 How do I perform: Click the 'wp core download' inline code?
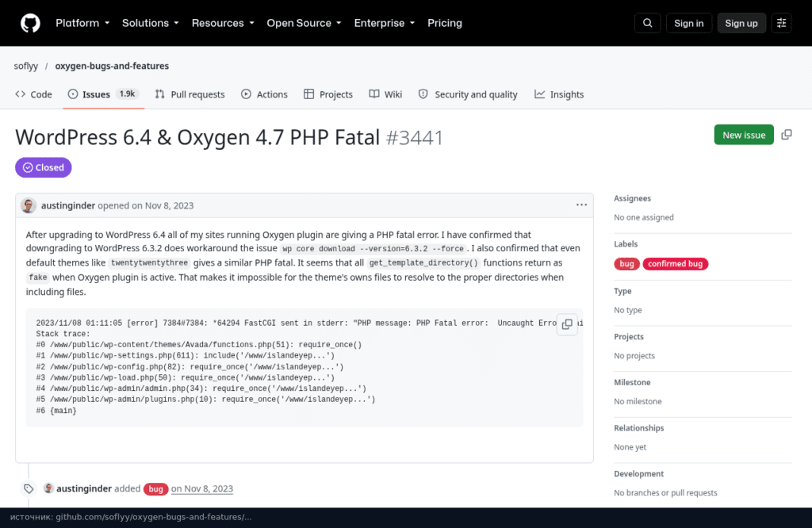[373, 249]
